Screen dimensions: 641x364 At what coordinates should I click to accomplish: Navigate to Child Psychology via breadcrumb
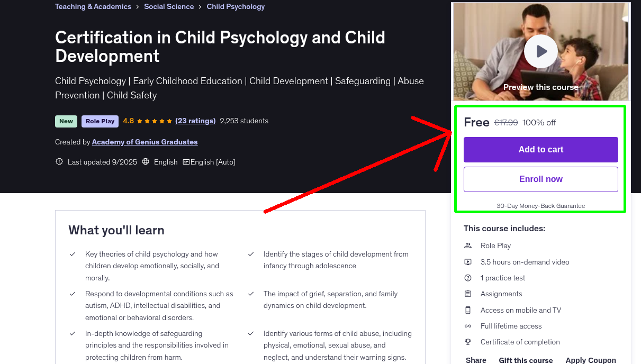click(236, 6)
